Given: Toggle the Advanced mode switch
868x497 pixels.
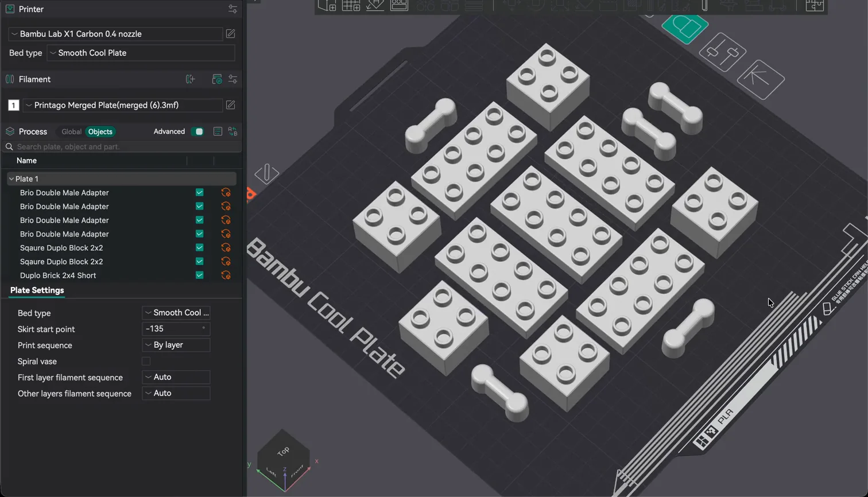Looking at the screenshot, I should point(197,131).
